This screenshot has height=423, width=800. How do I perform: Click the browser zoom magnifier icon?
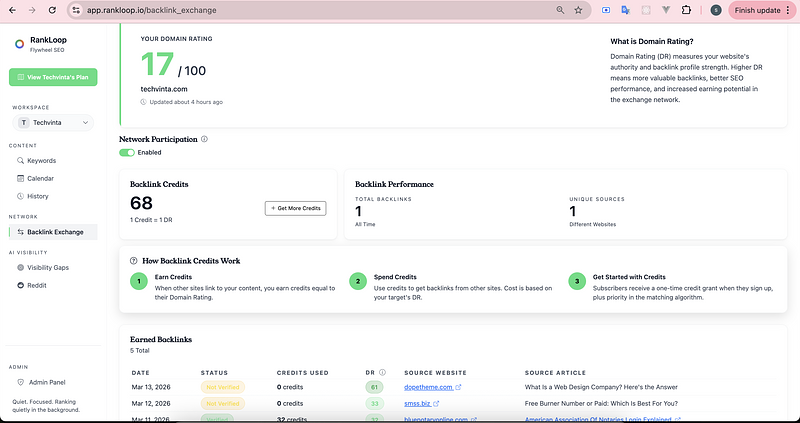pyautogui.click(x=559, y=10)
